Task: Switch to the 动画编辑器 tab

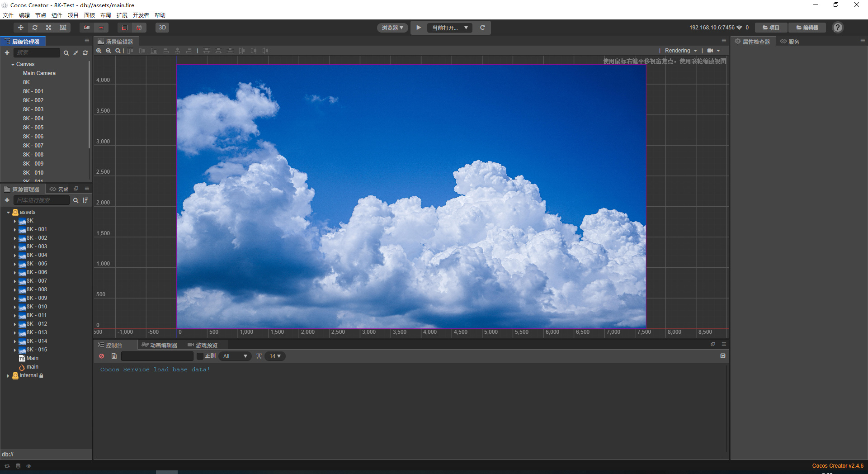Action: (x=159, y=345)
